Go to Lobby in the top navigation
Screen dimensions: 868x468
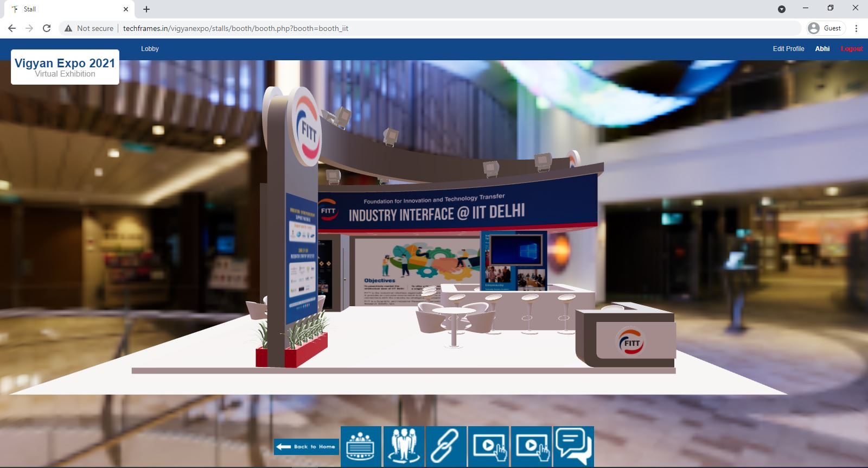tap(150, 49)
